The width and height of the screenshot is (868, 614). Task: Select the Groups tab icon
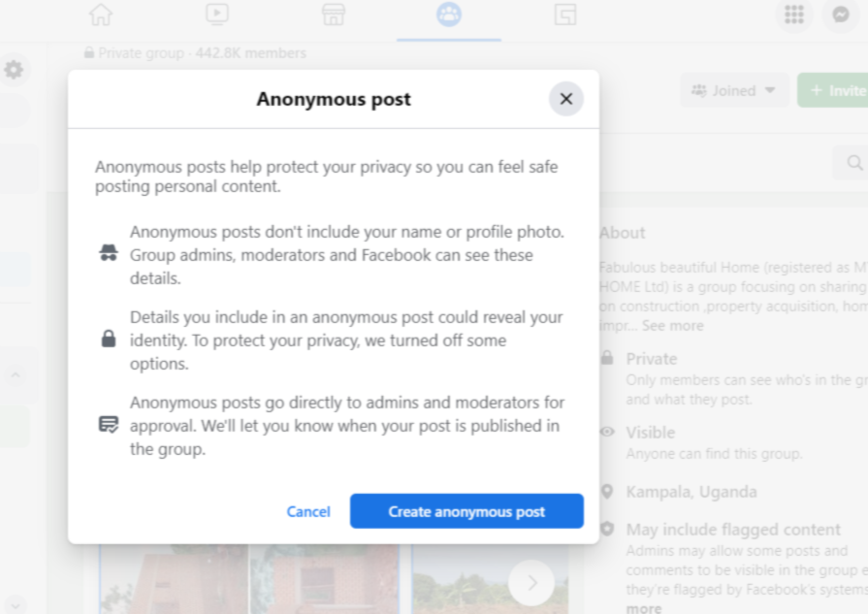pyautogui.click(x=449, y=15)
